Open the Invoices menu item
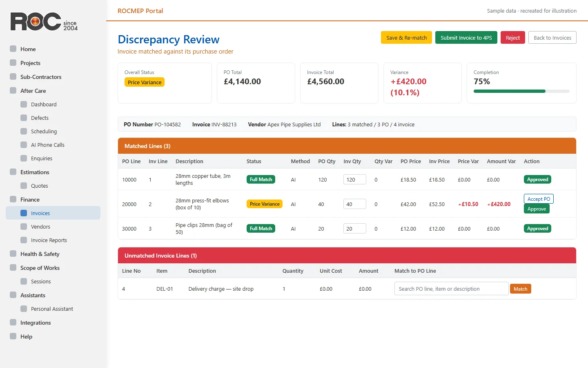The height and width of the screenshot is (368, 588). tap(53, 213)
